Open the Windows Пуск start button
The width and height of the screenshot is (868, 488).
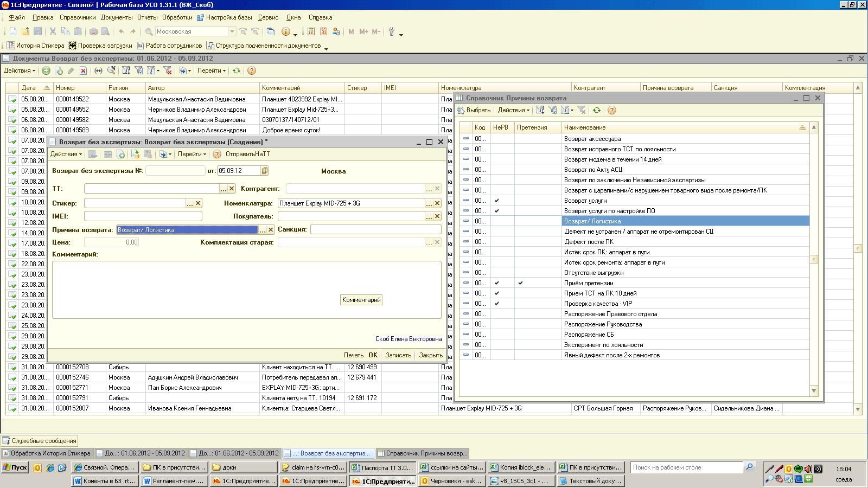pos(15,467)
